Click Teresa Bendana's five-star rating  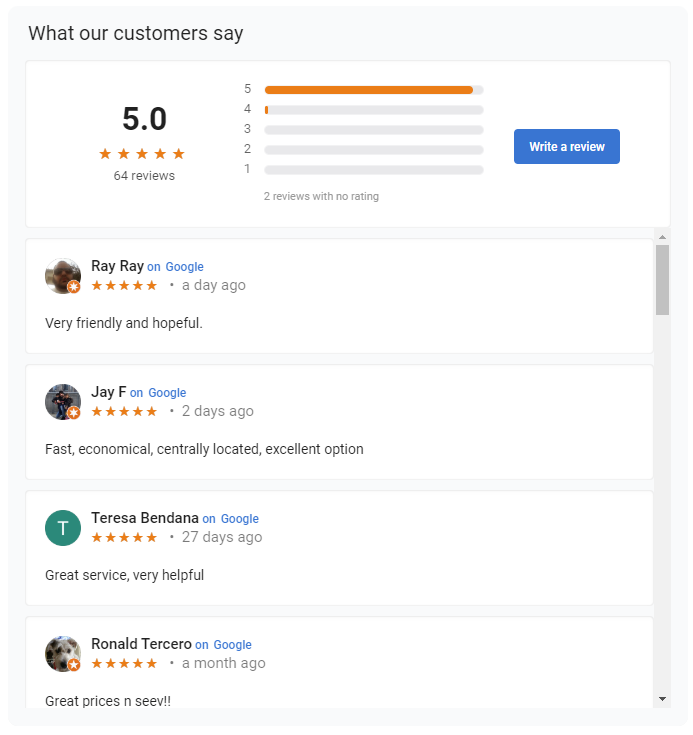(x=124, y=537)
